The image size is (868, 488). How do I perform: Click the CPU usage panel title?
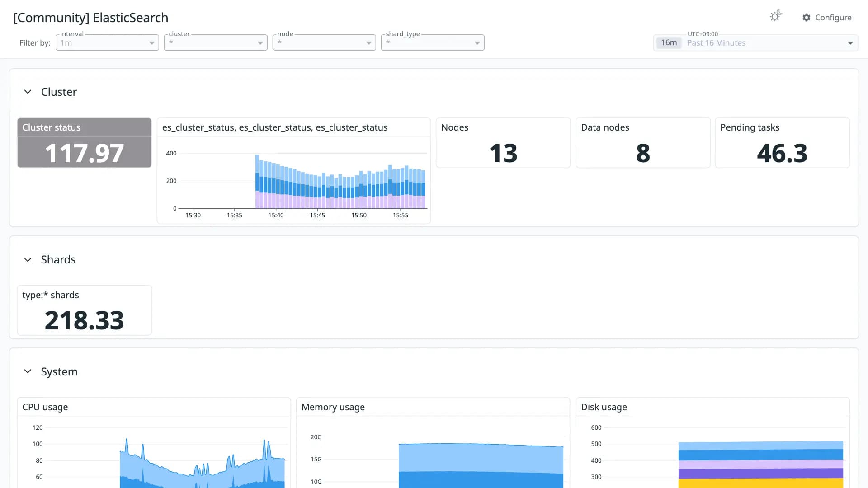click(45, 407)
